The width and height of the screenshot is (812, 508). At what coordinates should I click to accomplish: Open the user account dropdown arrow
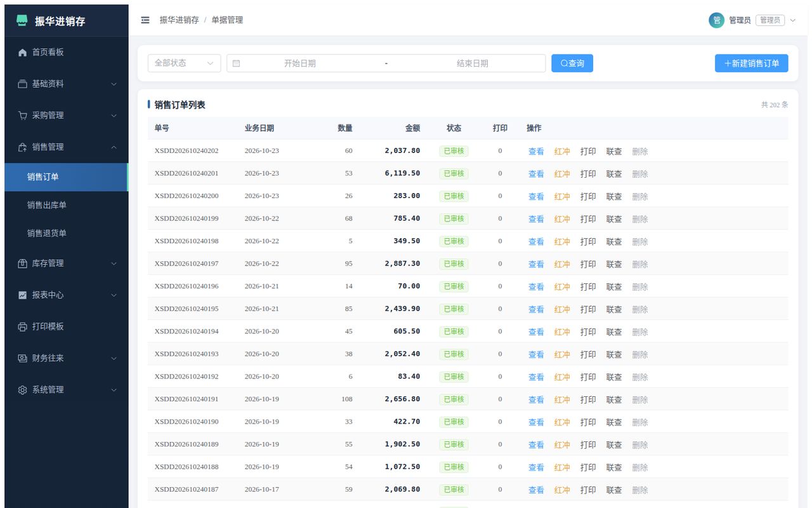click(792, 20)
